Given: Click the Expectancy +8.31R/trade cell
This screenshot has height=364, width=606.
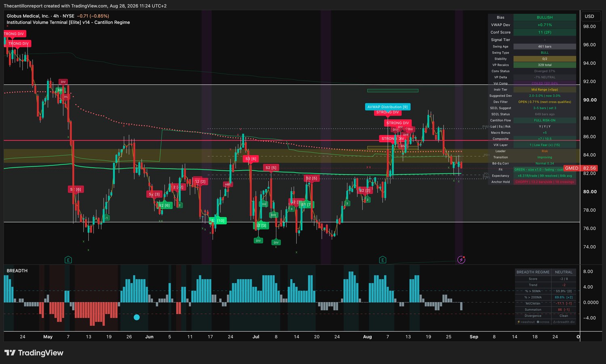Looking at the screenshot, I should click(x=545, y=176).
